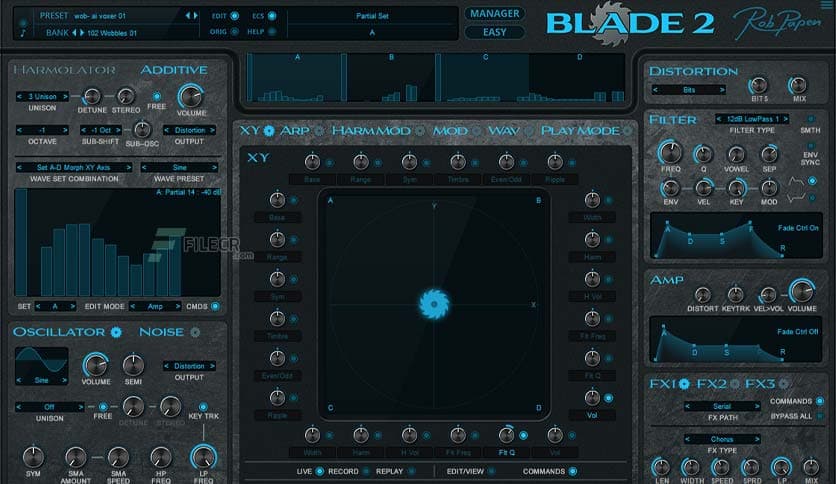Image resolution: width=836 pixels, height=484 pixels.
Task: Click the Amp Distort knob
Action: [x=703, y=294]
